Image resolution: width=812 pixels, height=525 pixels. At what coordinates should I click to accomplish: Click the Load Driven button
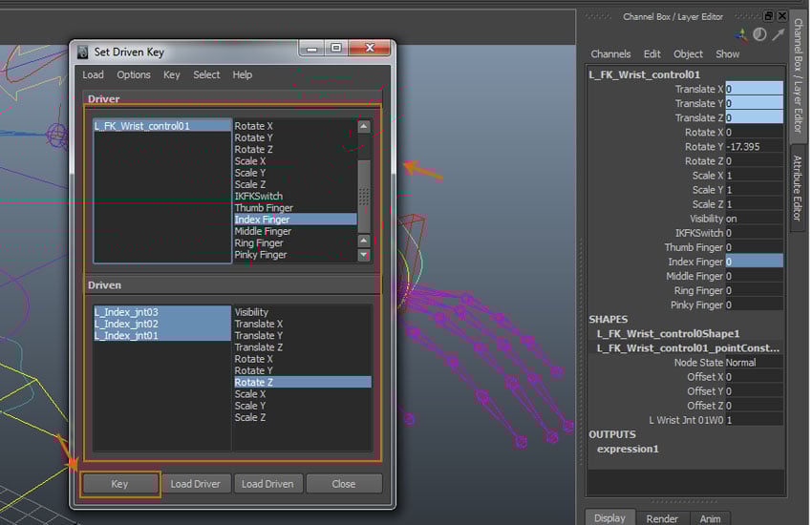click(267, 484)
